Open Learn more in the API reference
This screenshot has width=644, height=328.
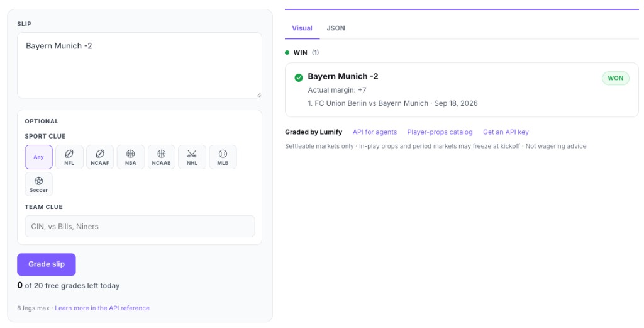coord(103,308)
